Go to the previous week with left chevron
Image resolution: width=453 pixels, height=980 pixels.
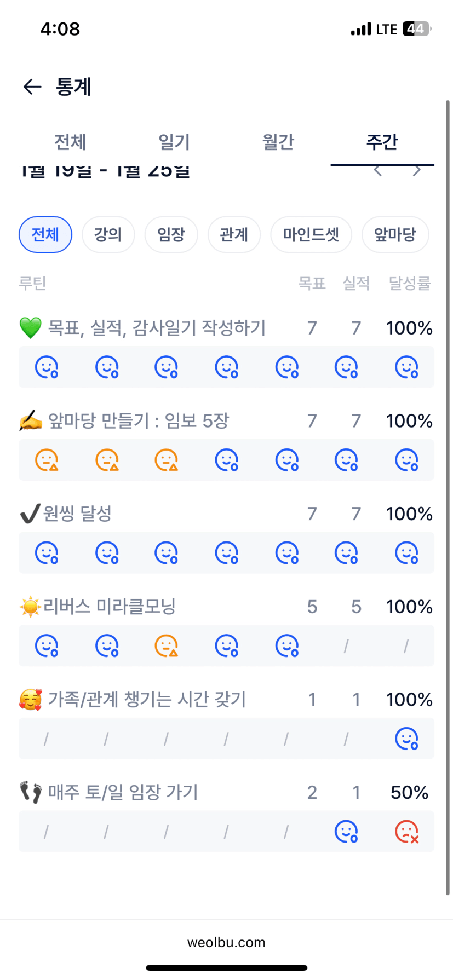[377, 171]
